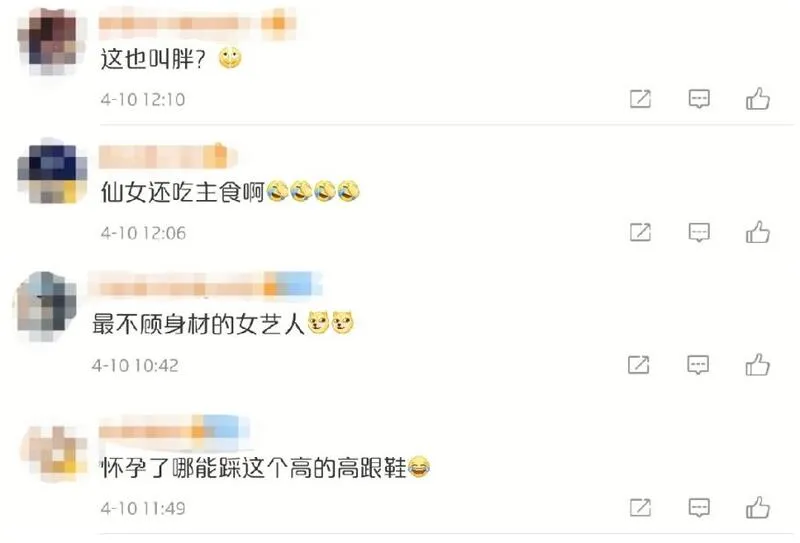Open avatar of the 12:10 commenter

click(x=52, y=41)
